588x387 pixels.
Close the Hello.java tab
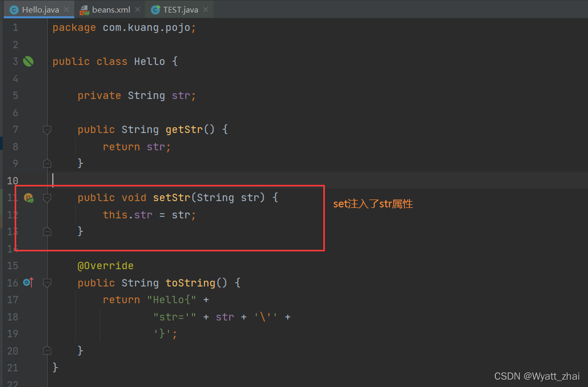coord(66,9)
